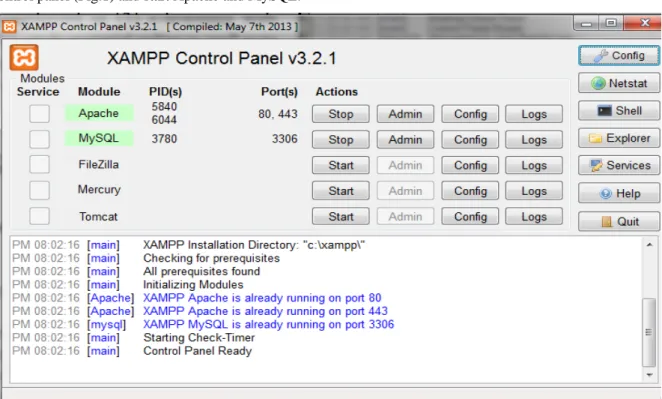662x399 pixels.
Task: View Logs for the MySQL module
Action: [x=534, y=140]
